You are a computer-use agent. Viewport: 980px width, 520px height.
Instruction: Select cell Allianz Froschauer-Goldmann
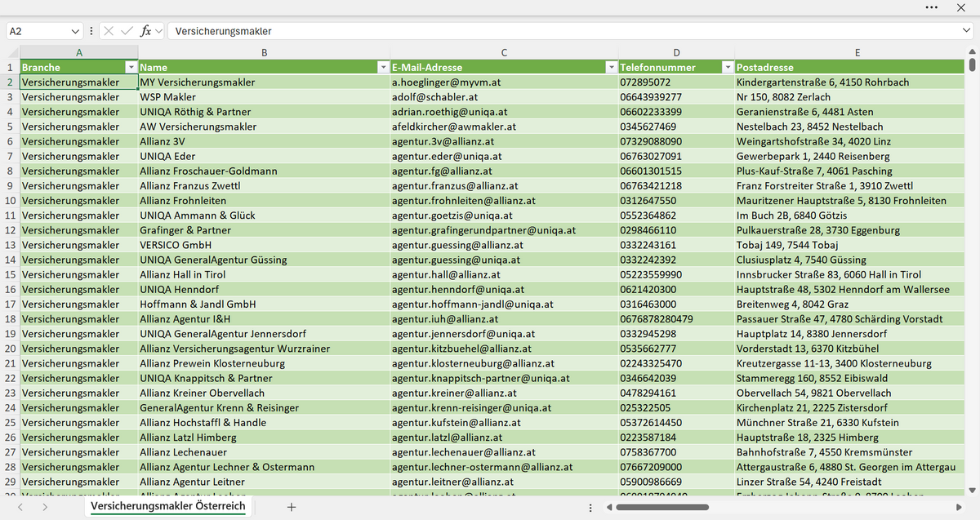[264, 171]
